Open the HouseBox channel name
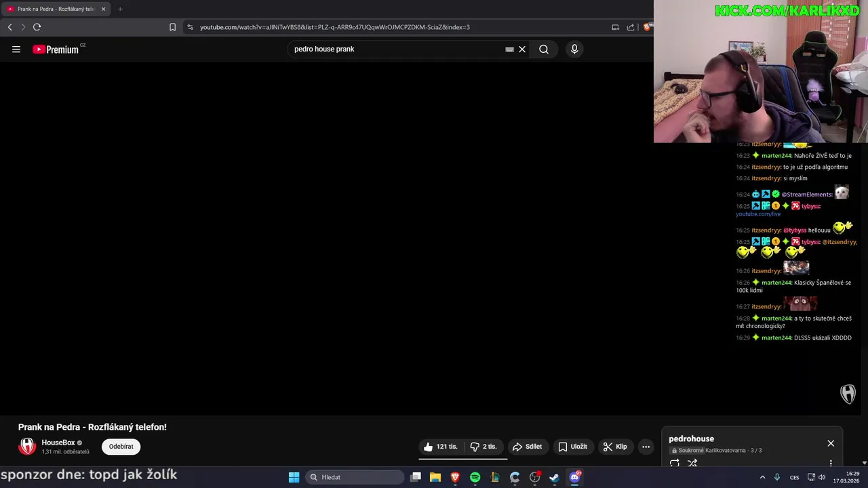This screenshot has height=488, width=868. click(58, 443)
